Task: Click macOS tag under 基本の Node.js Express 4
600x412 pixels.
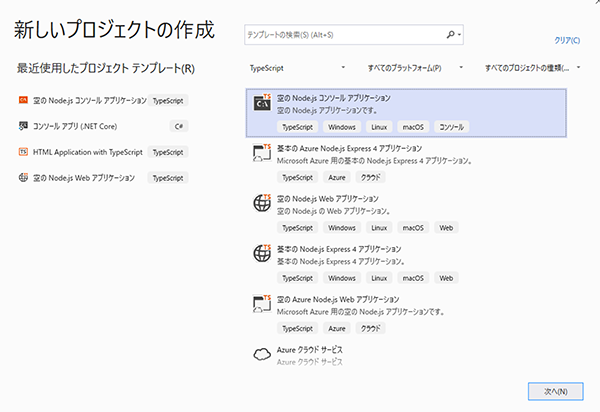Action: pyautogui.click(x=413, y=278)
